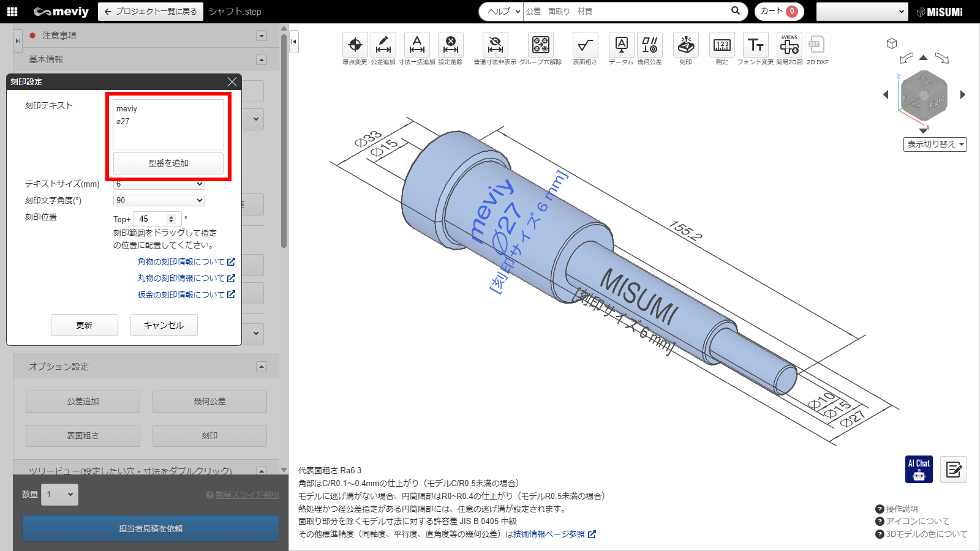The width and height of the screenshot is (980, 551).
Task: Collapse the left side panel toggle
Action: (x=294, y=42)
